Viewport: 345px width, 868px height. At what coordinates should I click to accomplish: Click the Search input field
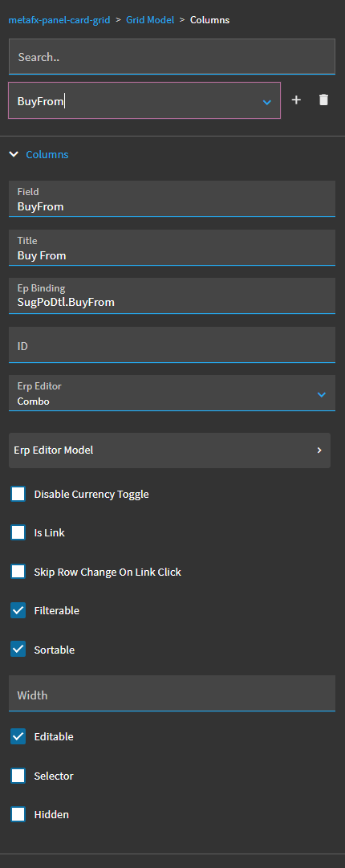point(172,56)
